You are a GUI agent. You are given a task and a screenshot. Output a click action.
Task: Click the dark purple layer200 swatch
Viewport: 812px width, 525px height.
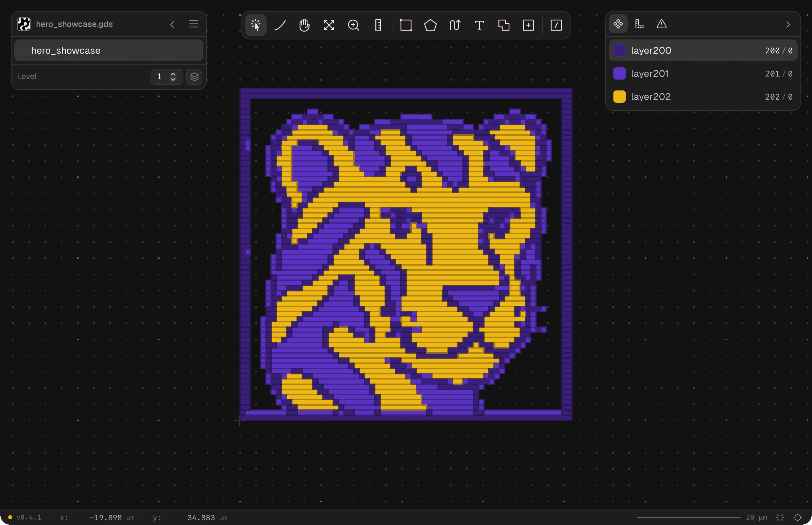point(620,50)
